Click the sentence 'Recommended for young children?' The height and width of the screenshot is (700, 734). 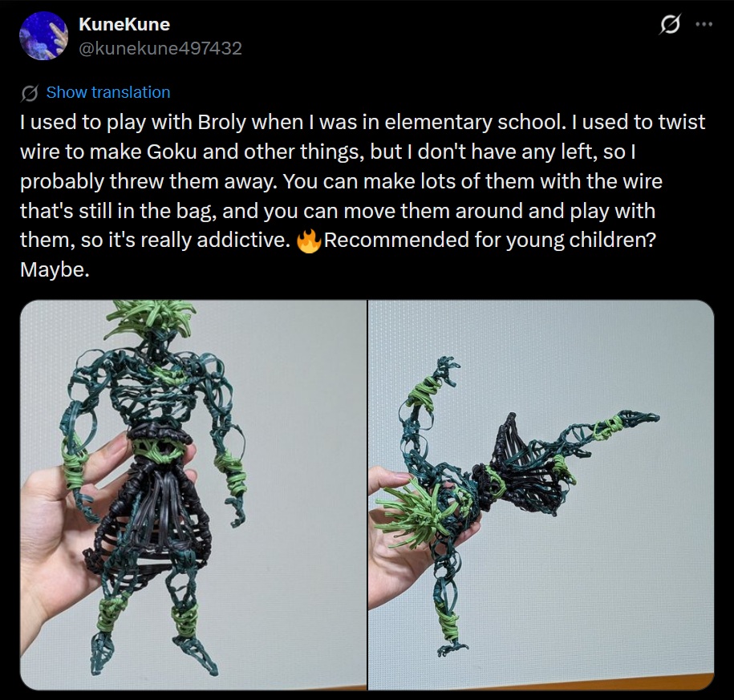[x=489, y=240]
